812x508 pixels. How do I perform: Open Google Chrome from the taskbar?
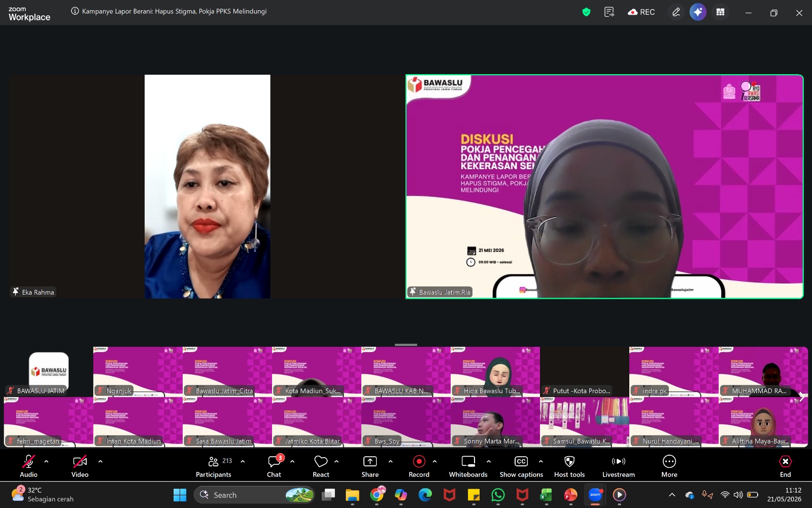[x=377, y=495]
